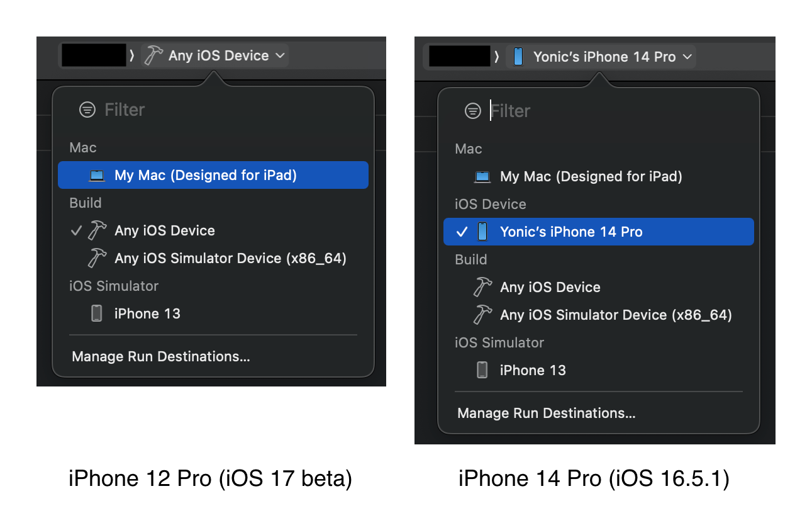Expand the chevron after Any iOS Device in toolbar
The image size is (812, 530).
281,56
